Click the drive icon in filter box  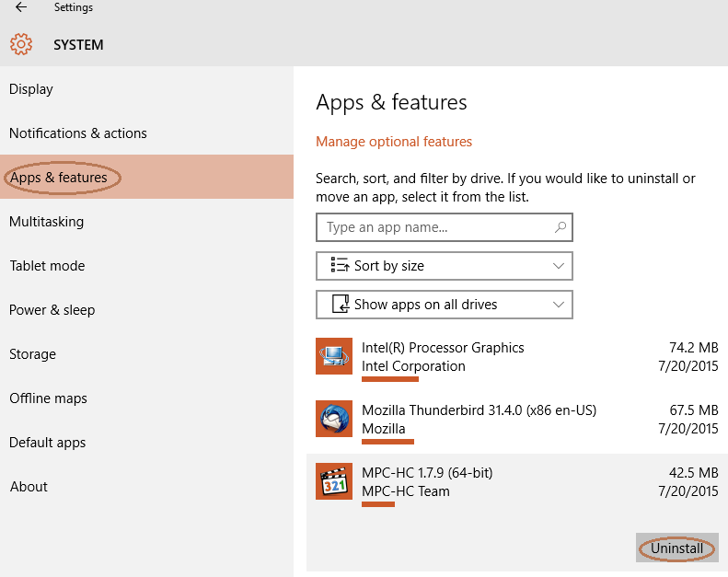340,304
